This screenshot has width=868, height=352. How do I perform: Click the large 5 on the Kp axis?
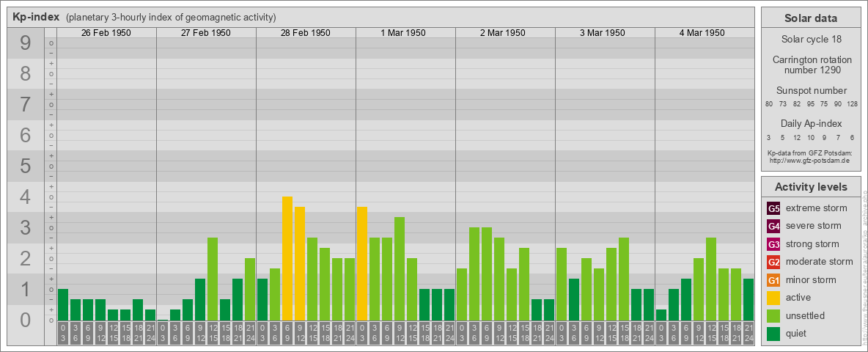coord(25,166)
